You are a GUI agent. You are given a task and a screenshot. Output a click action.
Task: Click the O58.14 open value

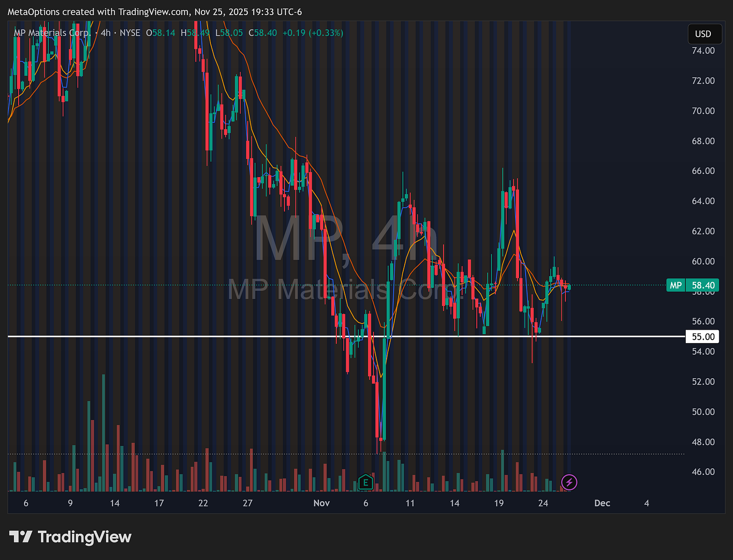[x=161, y=33]
